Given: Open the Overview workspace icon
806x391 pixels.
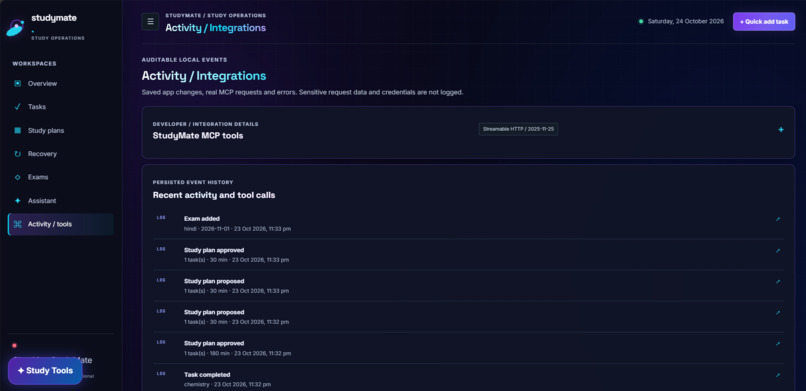Looking at the screenshot, I should coord(17,83).
